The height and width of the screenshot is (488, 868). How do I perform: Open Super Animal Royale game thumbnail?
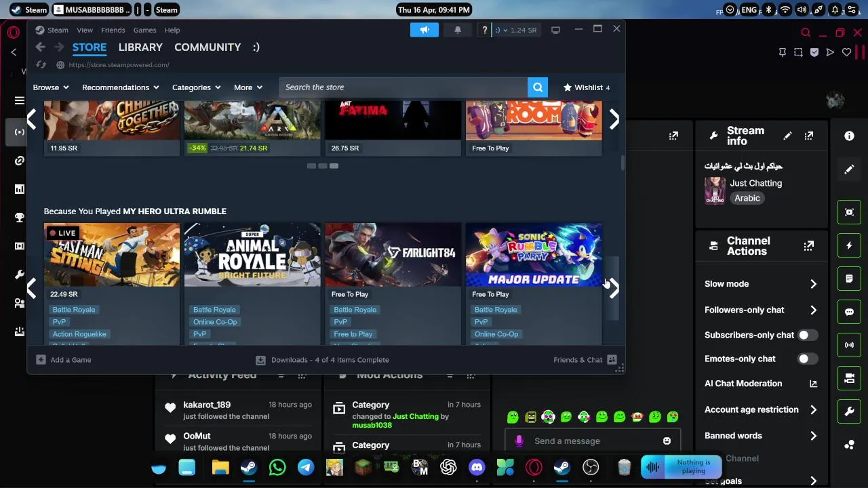tap(252, 255)
